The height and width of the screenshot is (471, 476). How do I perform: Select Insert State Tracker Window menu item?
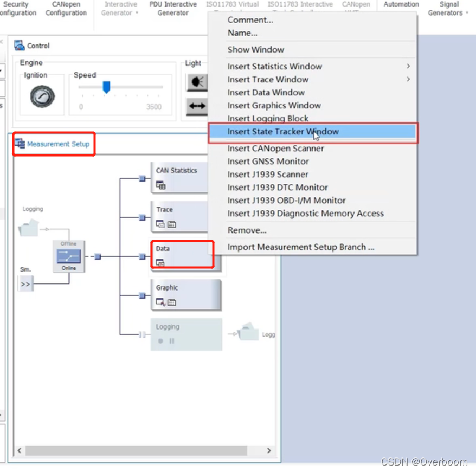tap(313, 132)
